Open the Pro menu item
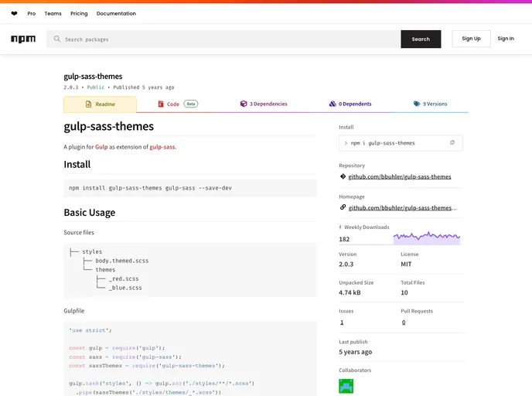The height and width of the screenshot is (396, 532). coord(32,14)
